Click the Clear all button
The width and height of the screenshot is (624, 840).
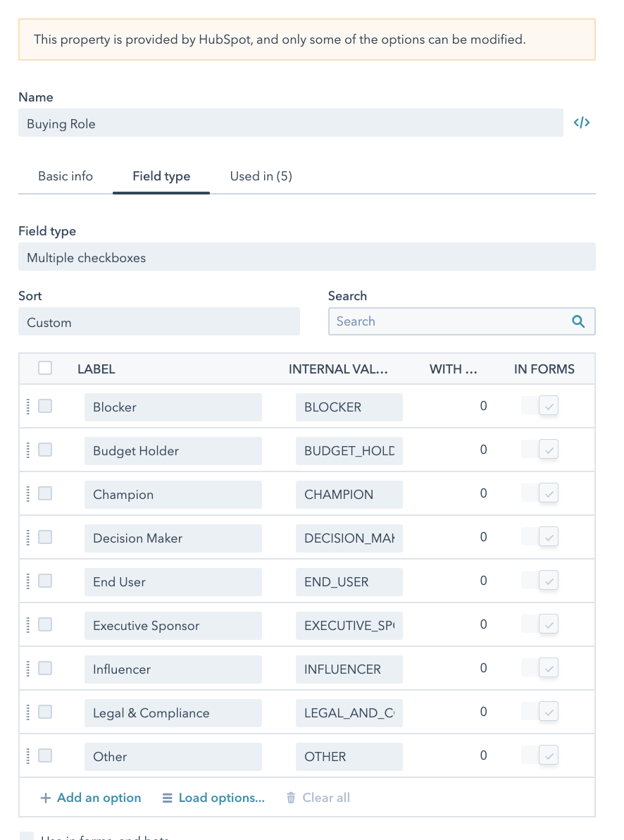318,798
